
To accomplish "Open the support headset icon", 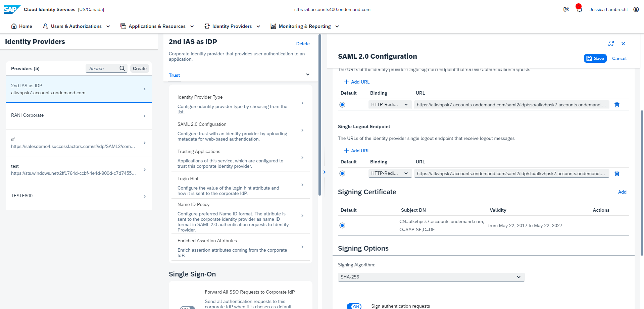I will click(566, 9).
